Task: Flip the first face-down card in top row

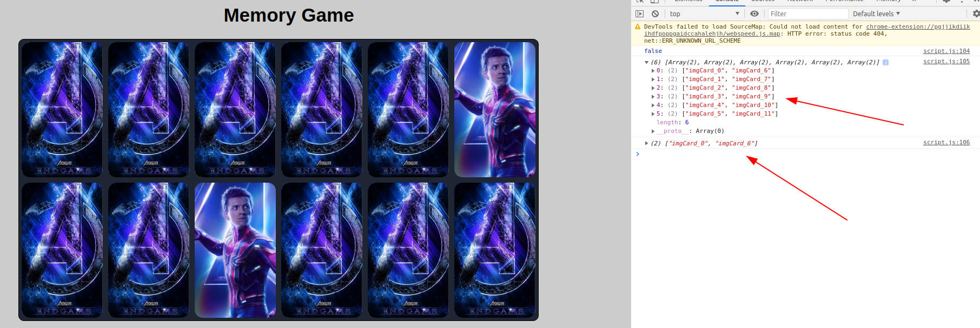Action: 62,110
